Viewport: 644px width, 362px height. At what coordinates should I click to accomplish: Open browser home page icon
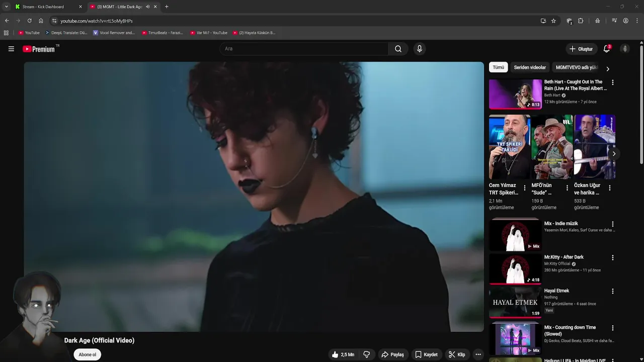coord(41,21)
